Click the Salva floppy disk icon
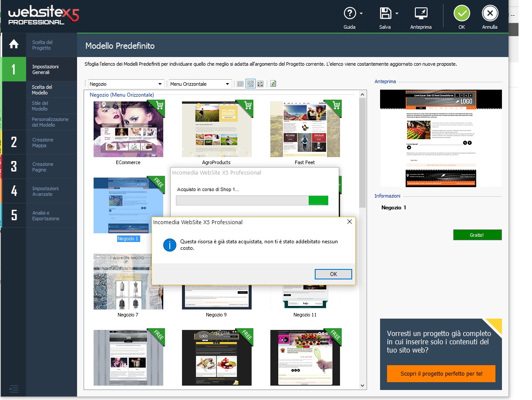Screen dimensions: 532x400 [385, 13]
